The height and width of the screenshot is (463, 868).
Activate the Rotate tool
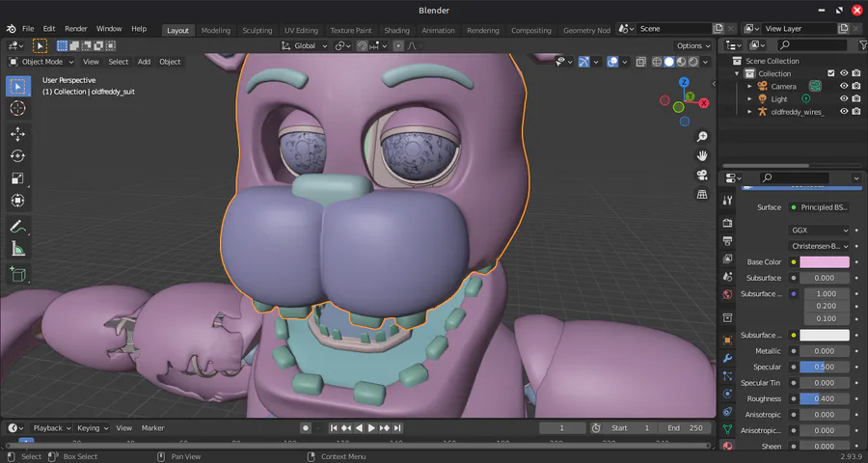coord(17,156)
